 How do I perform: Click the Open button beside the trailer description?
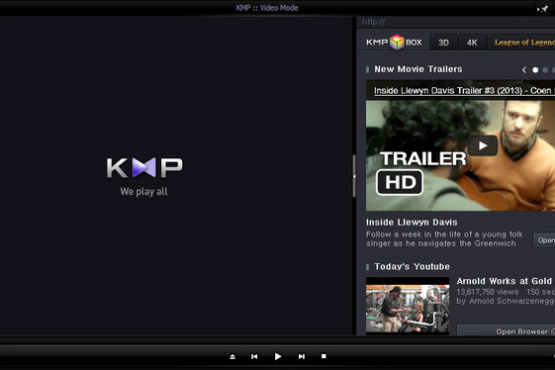545,240
